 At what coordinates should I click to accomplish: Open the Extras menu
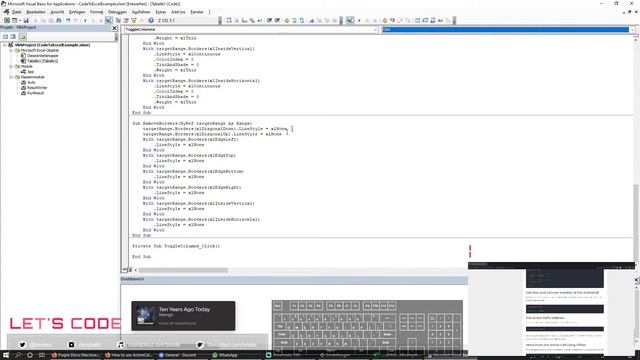pos(161,12)
